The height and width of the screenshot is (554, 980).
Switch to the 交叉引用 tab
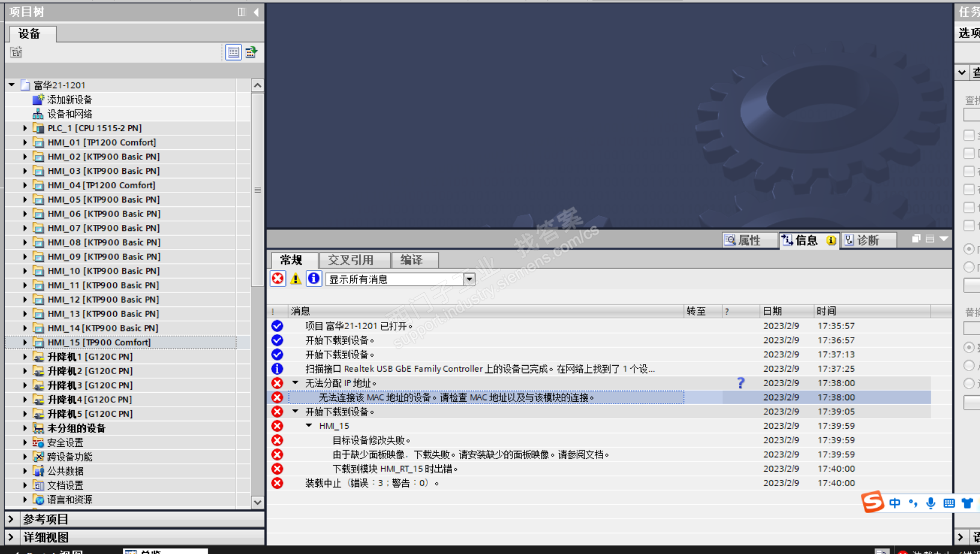tap(355, 260)
